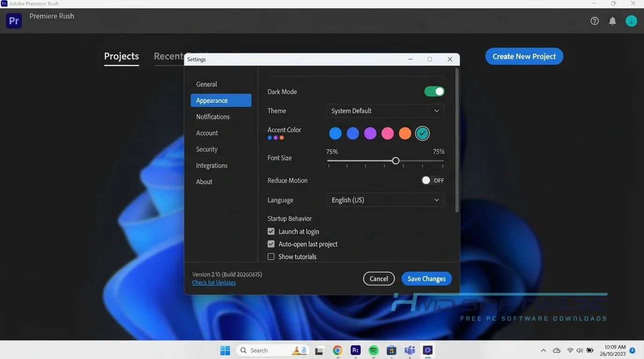Click the Premiere Rush Pr logo
Image resolution: width=644 pixels, height=359 pixels.
coord(14,21)
